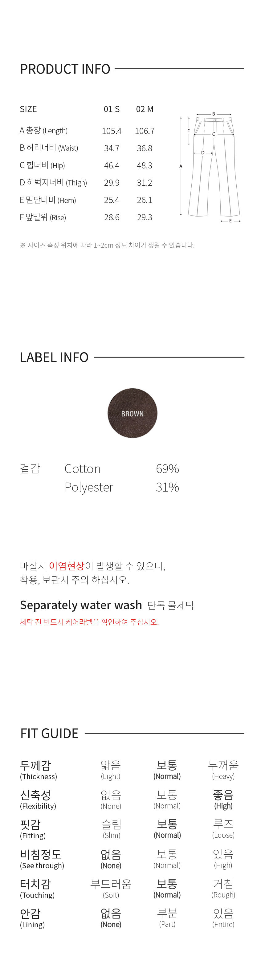Select the Fitting Slim option
Image resolution: width=265 pixels, height=980 pixels.
(111, 829)
